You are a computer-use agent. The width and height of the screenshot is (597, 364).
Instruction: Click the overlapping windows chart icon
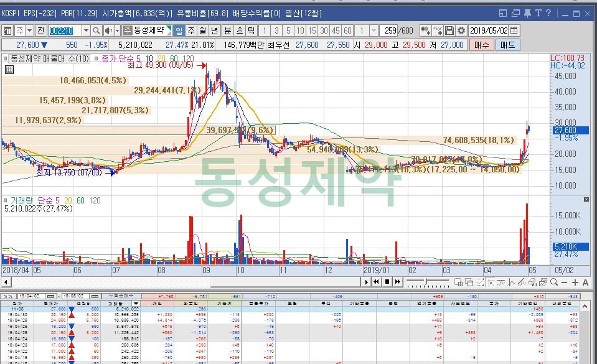coord(469,282)
